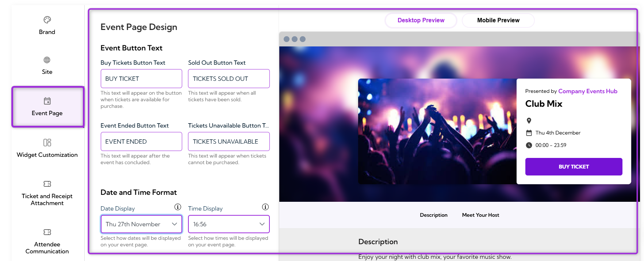Image resolution: width=644 pixels, height=261 pixels.
Task: Go to the Brand section
Action: click(47, 26)
